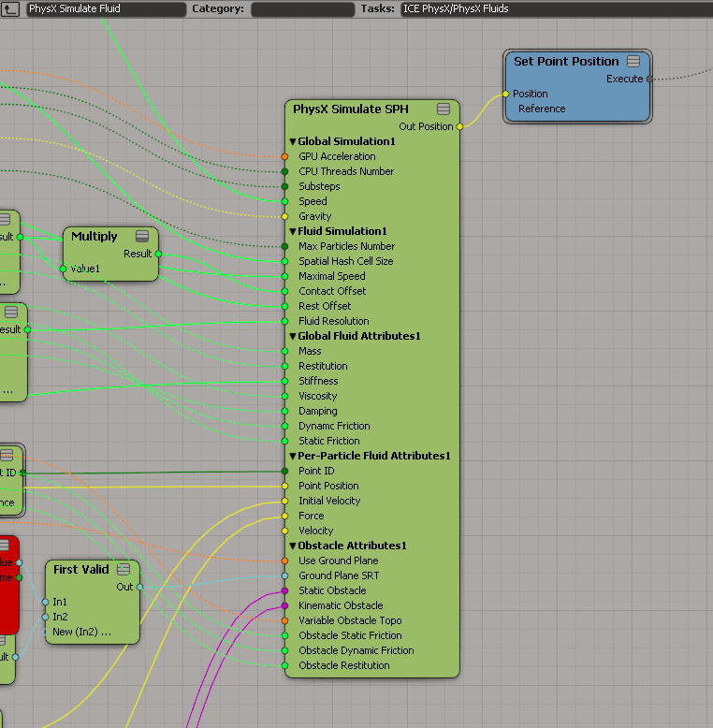Click the Substeps input port
The width and height of the screenshot is (713, 728).
[285, 186]
